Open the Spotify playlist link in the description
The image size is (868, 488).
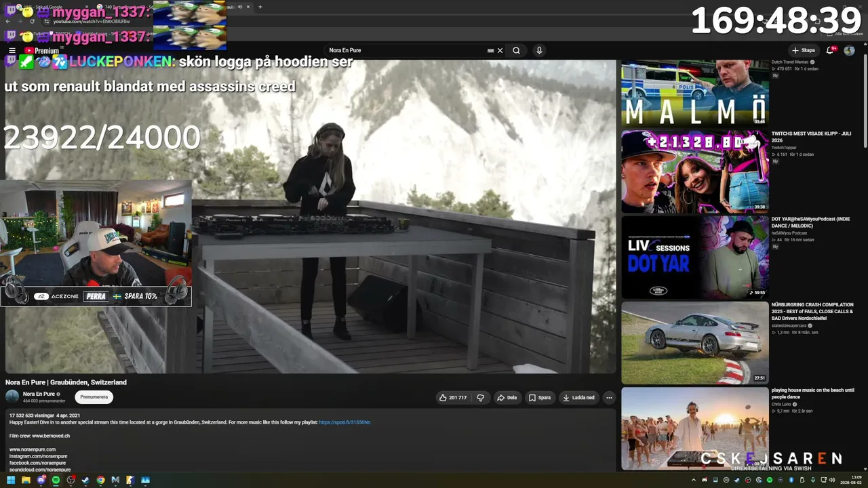[344, 422]
